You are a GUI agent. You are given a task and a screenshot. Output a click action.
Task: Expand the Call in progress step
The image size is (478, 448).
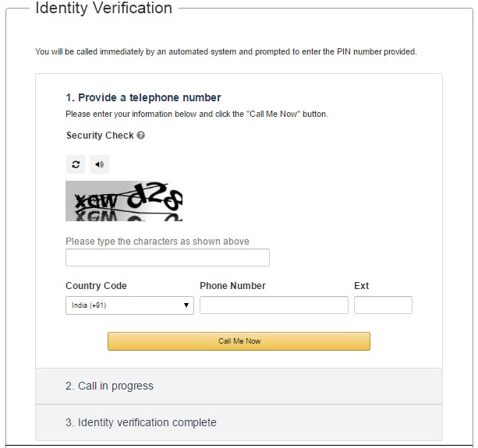[x=239, y=386]
